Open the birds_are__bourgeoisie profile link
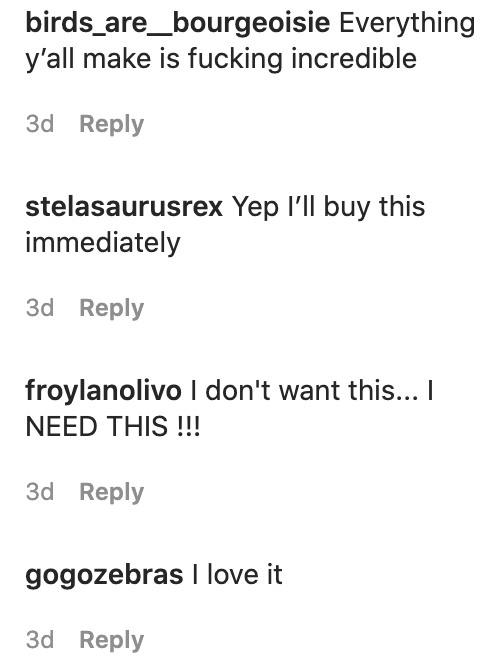The width and height of the screenshot is (498, 672). point(178,24)
